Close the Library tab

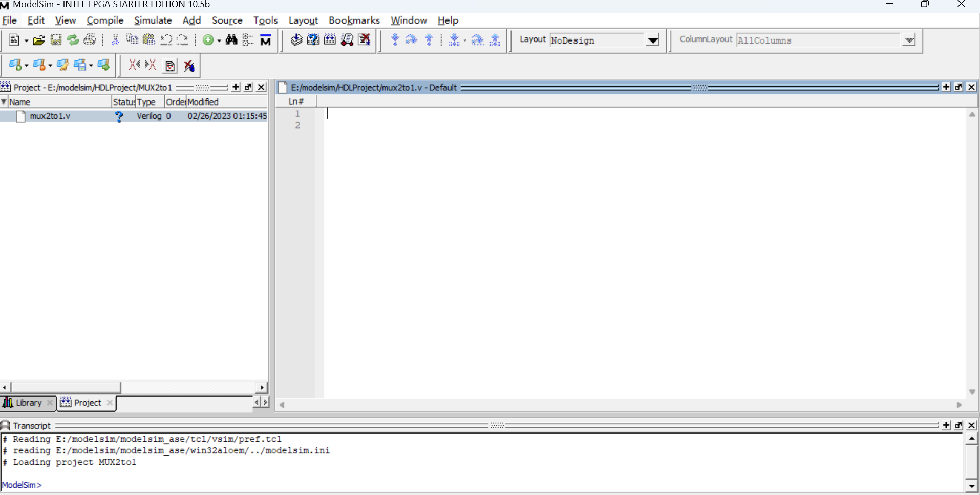pyautogui.click(x=50, y=403)
